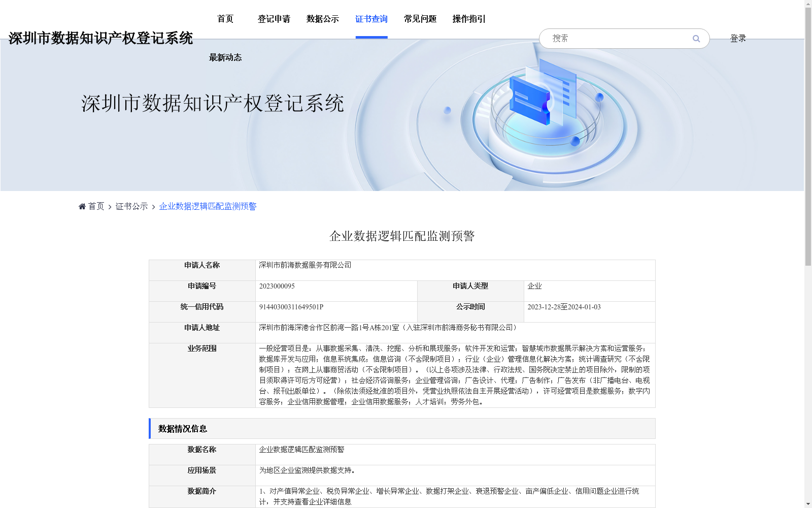Click the data name value 企业数据逻辑匹配监测预警
This screenshot has width=812, height=508.
click(301, 450)
